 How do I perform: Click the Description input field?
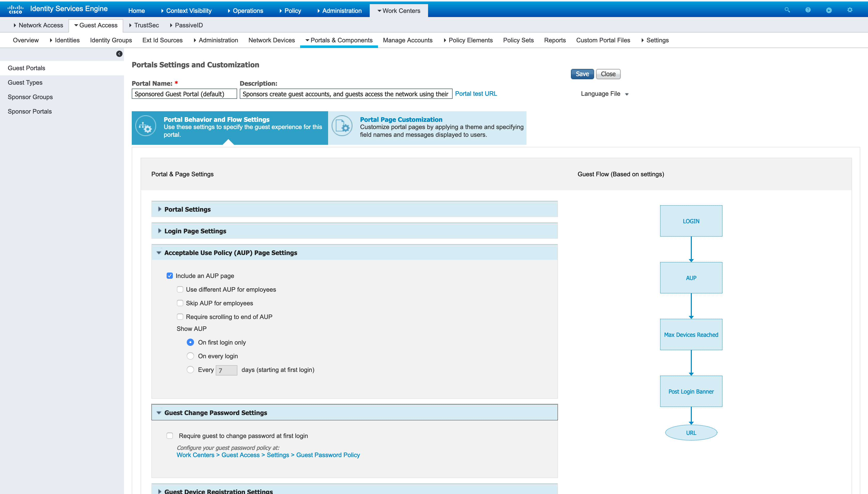(346, 94)
